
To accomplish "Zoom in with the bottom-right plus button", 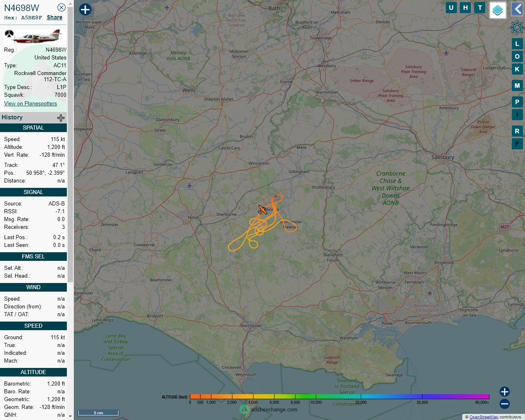I will (504, 392).
